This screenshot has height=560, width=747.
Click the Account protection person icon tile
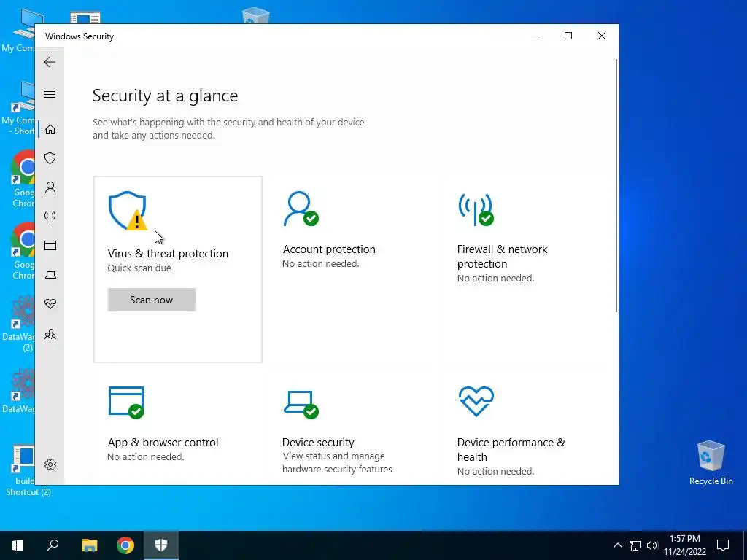301,209
